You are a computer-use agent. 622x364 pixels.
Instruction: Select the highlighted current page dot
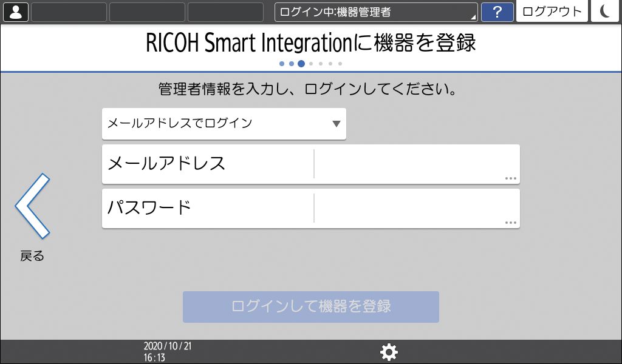[302, 63]
